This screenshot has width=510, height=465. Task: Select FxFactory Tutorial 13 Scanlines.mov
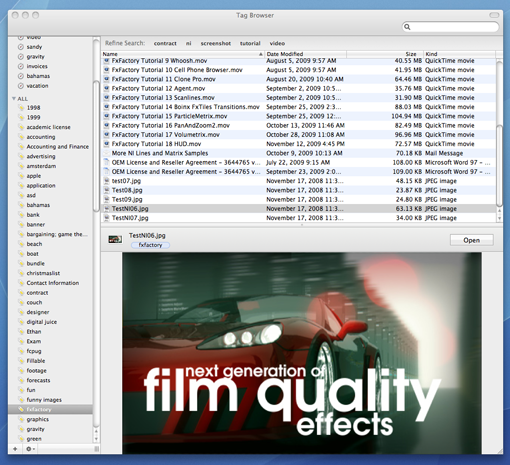click(x=298, y=98)
